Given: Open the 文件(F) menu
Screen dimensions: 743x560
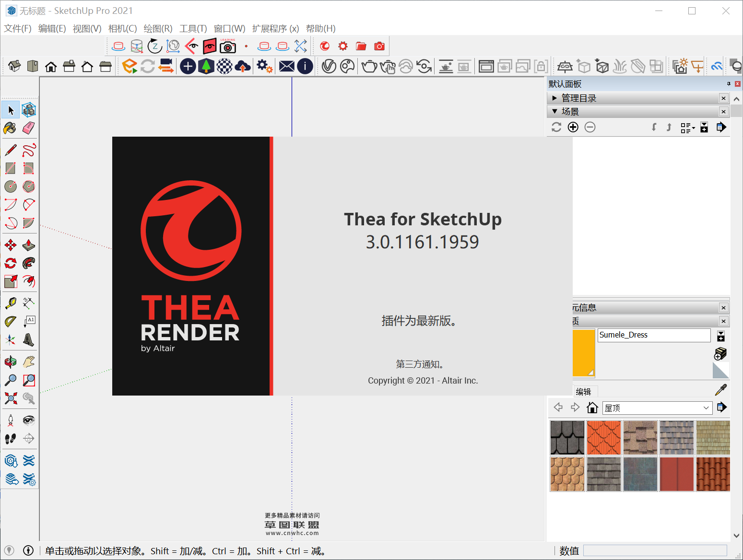Looking at the screenshot, I should click(x=18, y=29).
